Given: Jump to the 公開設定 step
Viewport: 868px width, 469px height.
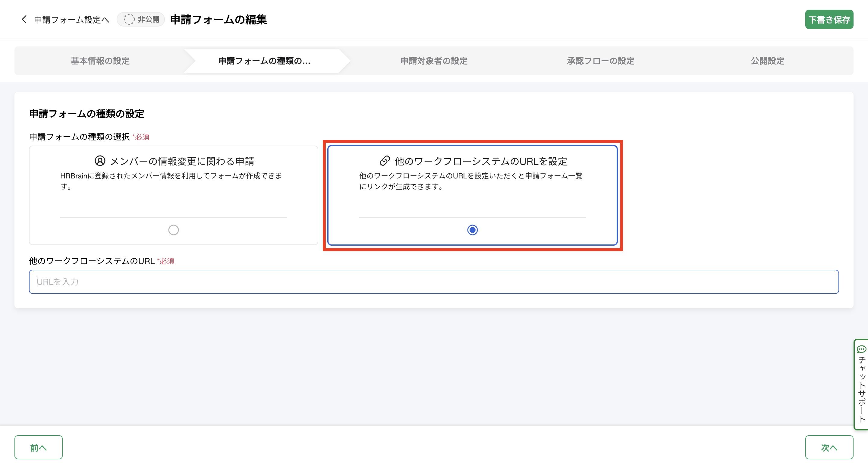Looking at the screenshot, I should click(x=767, y=61).
